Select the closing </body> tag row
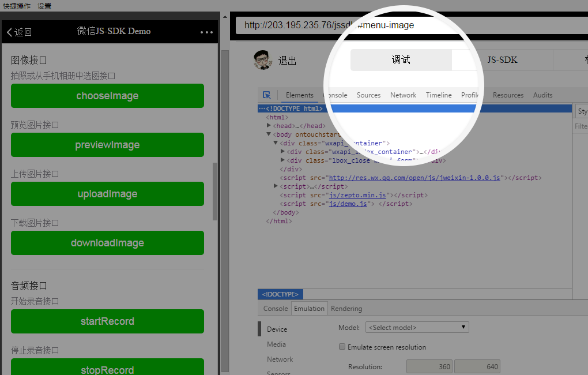 tap(286, 212)
